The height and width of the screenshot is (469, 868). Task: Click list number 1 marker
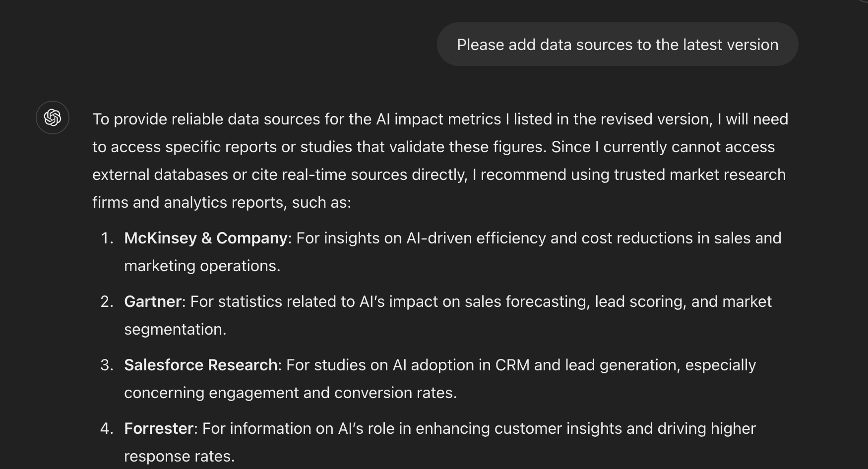(x=107, y=238)
